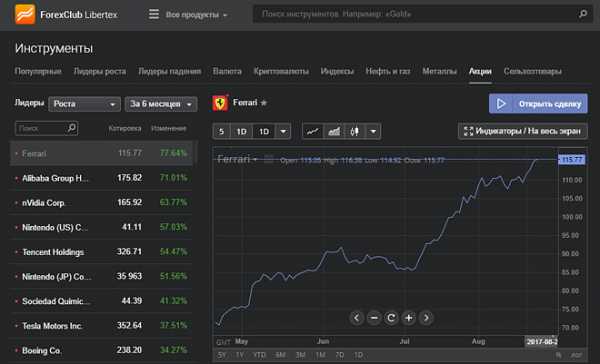Image resolution: width=600 pixels, height=364 pixels.
Task: Open the Нефть и газ tab
Action: click(388, 71)
